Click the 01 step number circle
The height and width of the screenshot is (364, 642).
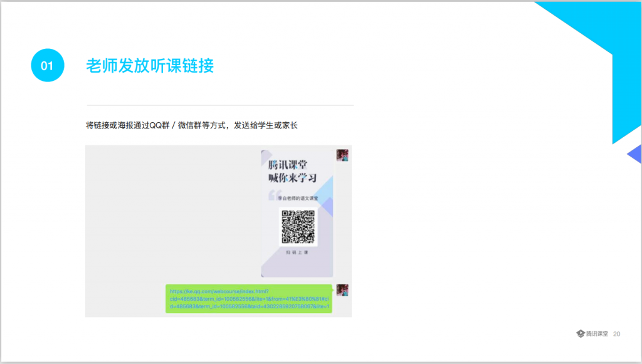click(48, 65)
